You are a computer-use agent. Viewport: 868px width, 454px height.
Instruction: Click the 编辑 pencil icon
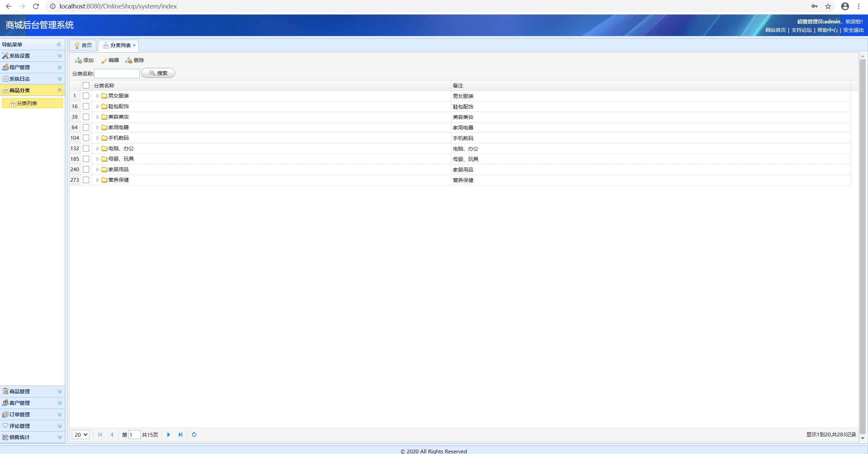(x=104, y=60)
